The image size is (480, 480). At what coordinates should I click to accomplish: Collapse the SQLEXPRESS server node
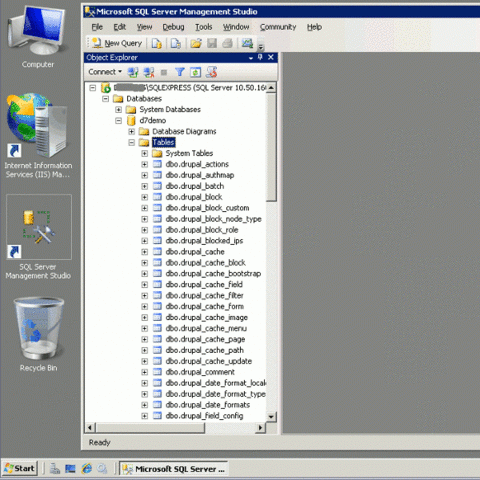93,88
